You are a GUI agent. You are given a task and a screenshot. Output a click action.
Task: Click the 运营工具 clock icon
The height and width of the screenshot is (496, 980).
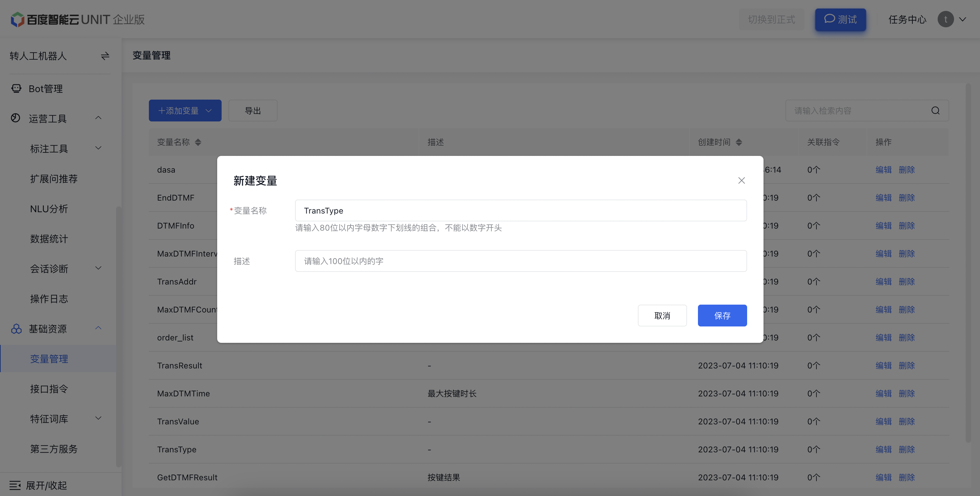click(16, 118)
